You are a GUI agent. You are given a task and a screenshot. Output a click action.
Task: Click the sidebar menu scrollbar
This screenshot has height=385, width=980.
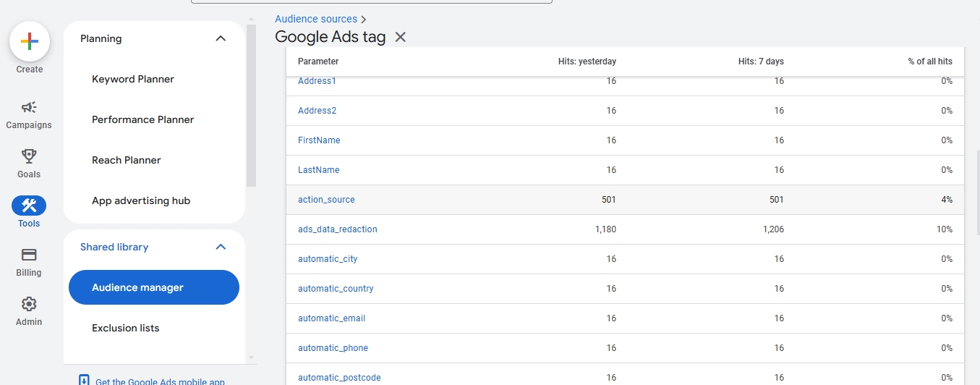(251, 109)
